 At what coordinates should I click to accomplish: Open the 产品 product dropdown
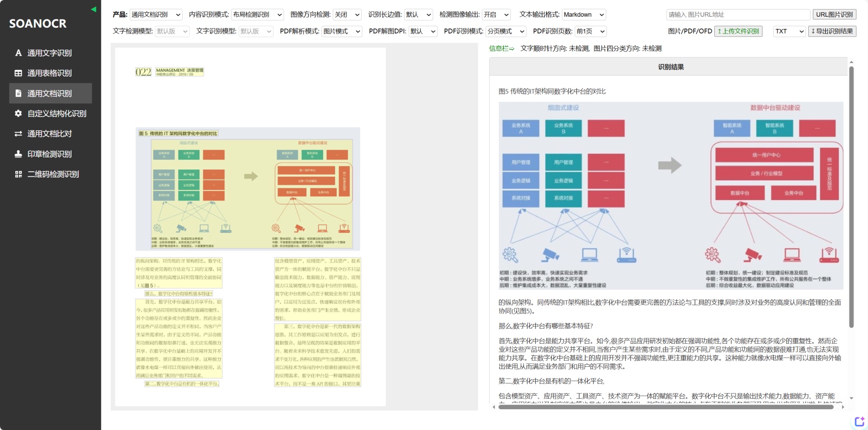pyautogui.click(x=156, y=14)
